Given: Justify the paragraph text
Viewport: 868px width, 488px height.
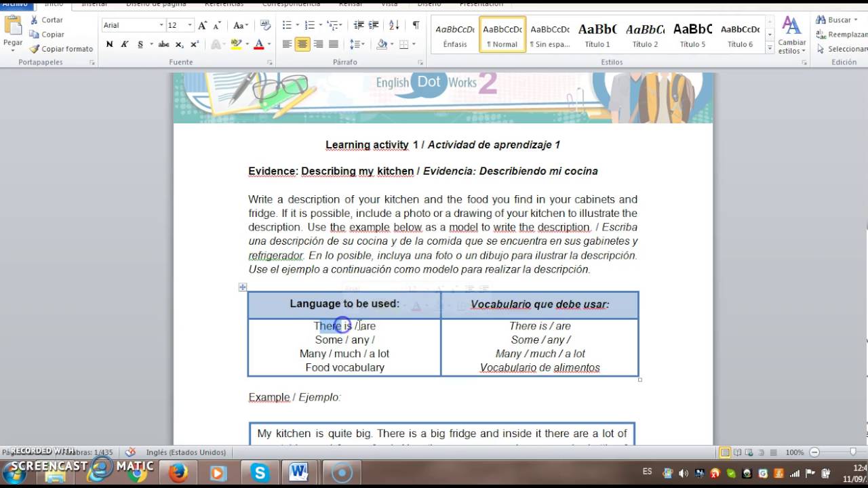Looking at the screenshot, I should click(334, 44).
